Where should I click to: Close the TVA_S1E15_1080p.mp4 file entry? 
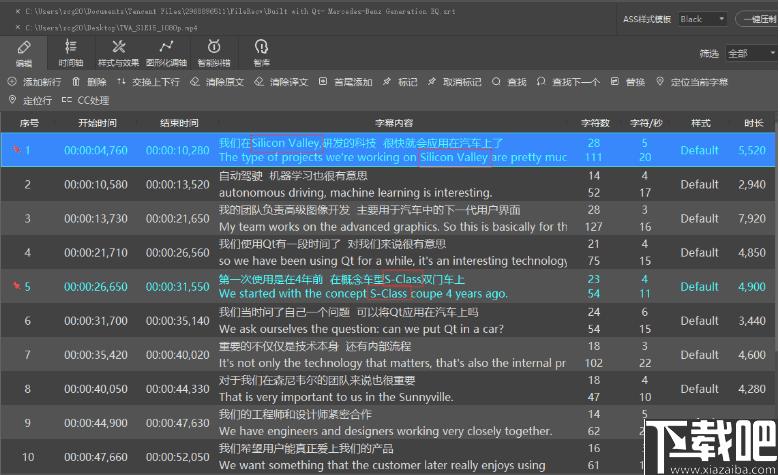18,27
